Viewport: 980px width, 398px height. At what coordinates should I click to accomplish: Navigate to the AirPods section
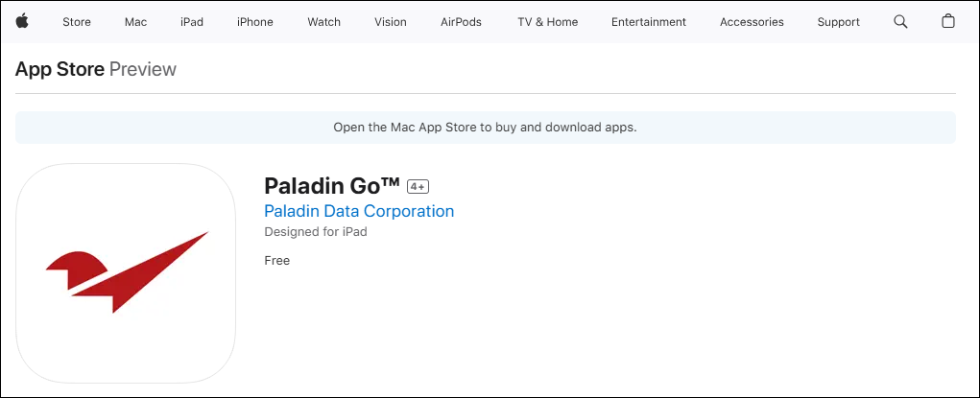coord(461,22)
